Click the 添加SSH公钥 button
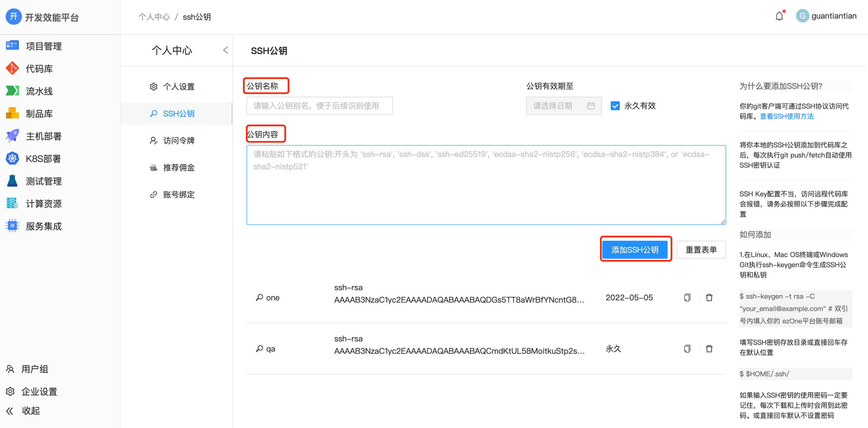Viewport: 868px width, 428px height. pyautogui.click(x=635, y=249)
